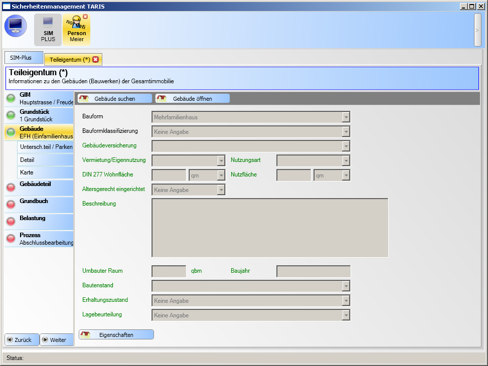This screenshot has width=488, height=366.
Task: Expand the Nutzungsart dropdown
Action: tap(346, 161)
